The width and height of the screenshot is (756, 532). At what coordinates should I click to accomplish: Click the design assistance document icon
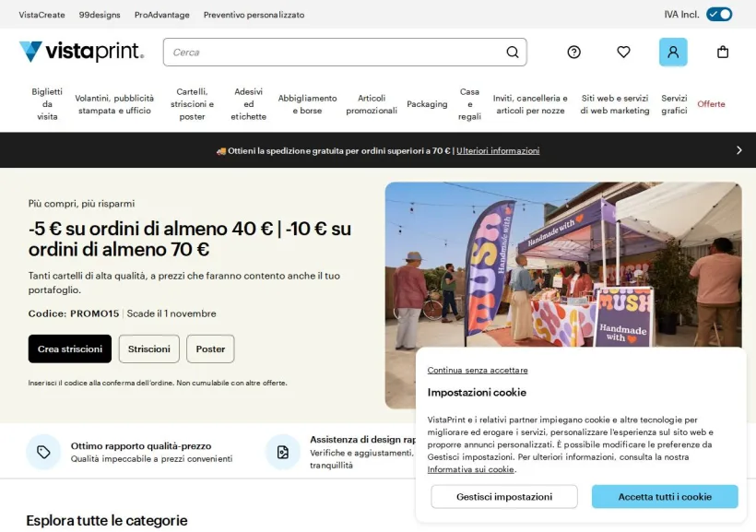(282, 452)
